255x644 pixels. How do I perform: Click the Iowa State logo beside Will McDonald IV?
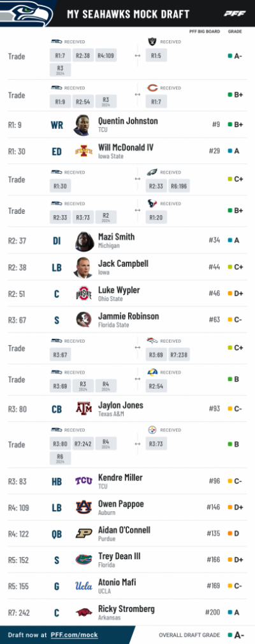point(84,151)
